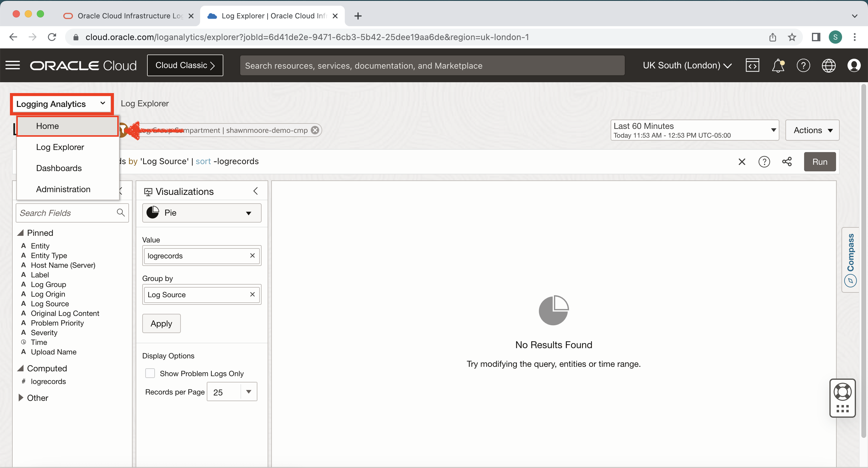Click the share query icon
The height and width of the screenshot is (468, 868).
[787, 162]
